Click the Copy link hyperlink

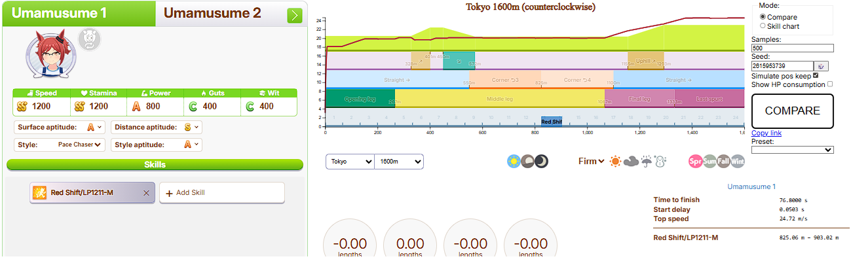tap(766, 133)
